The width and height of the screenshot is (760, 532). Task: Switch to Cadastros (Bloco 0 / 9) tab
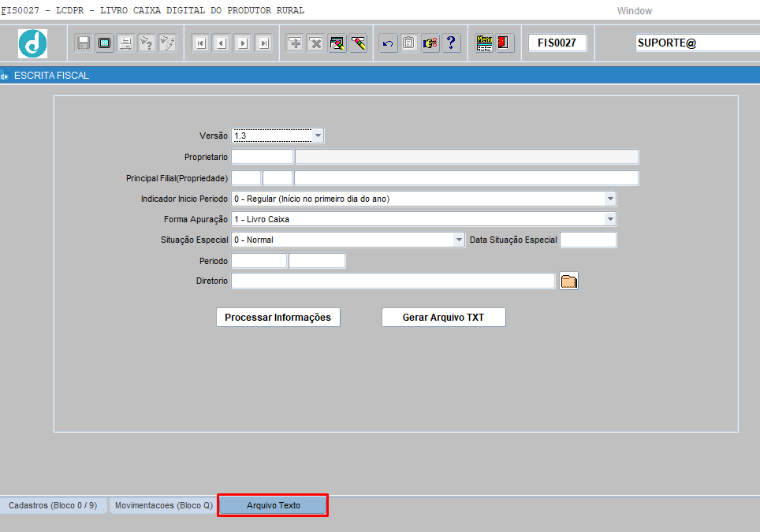(x=53, y=505)
